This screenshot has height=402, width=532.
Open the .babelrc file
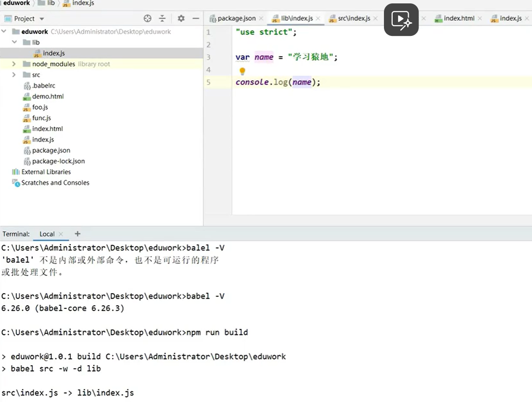click(x=39, y=85)
